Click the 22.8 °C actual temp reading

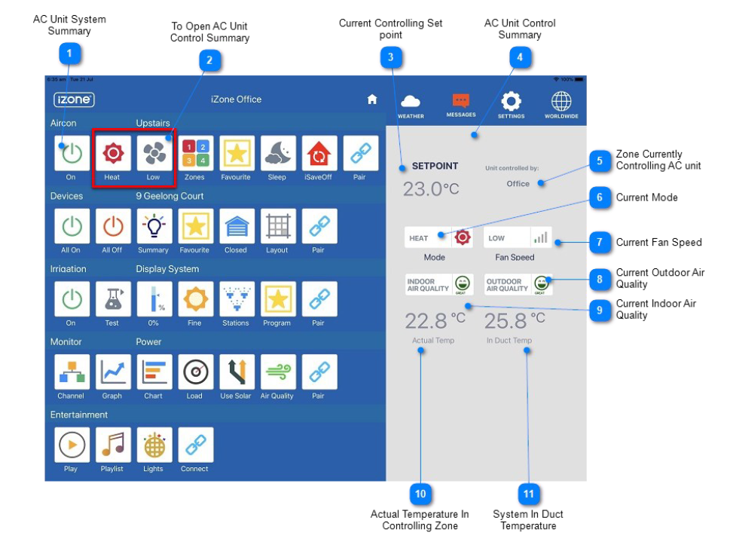[x=435, y=320]
